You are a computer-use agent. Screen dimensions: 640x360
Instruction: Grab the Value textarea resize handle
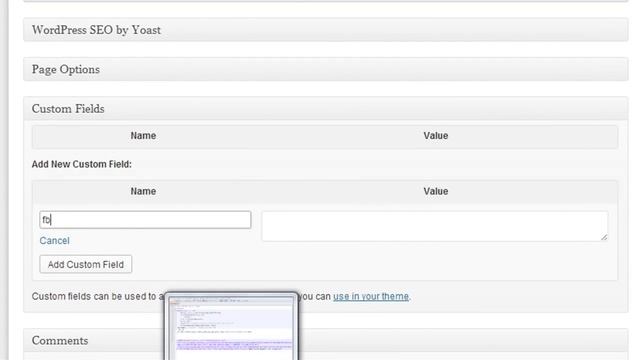pyautogui.click(x=604, y=237)
